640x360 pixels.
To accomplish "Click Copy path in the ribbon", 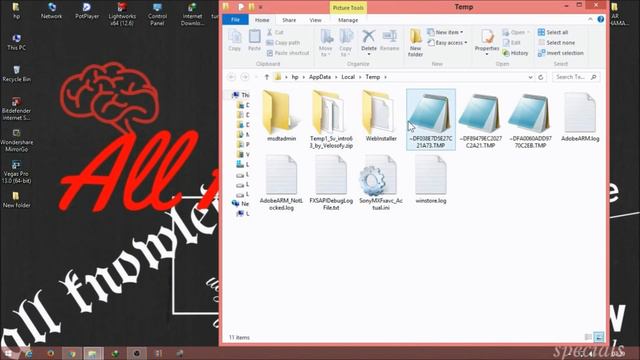I will pos(283,42).
